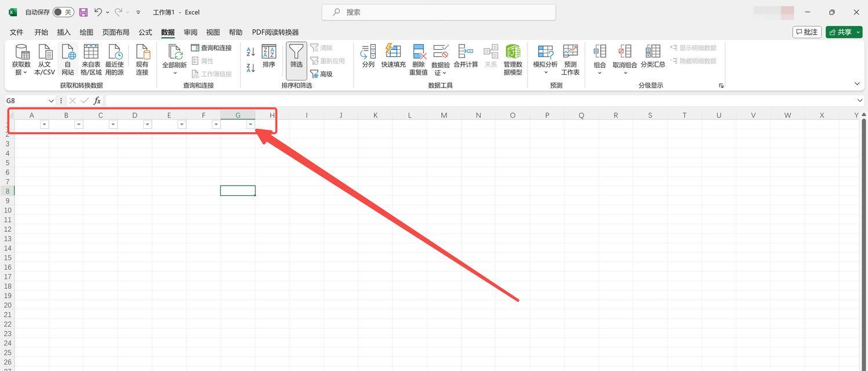Select column M header
Image resolution: width=868 pixels, height=371 pixels.
(444, 115)
